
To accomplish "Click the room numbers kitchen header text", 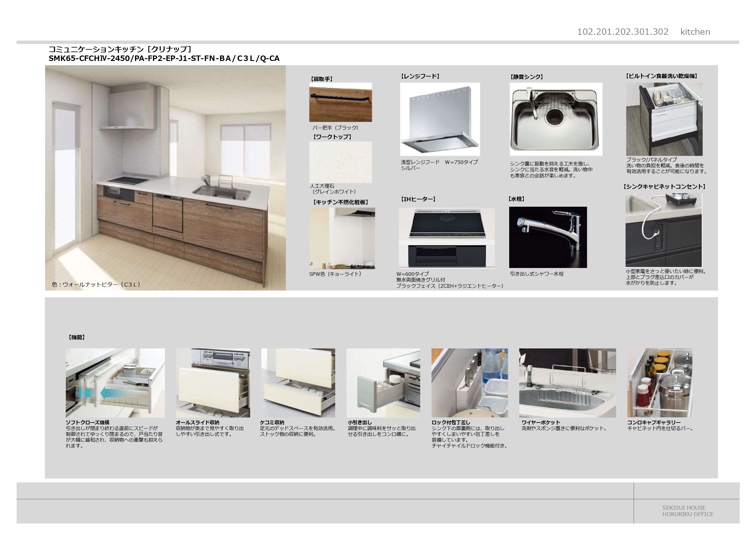I will tap(643, 32).
